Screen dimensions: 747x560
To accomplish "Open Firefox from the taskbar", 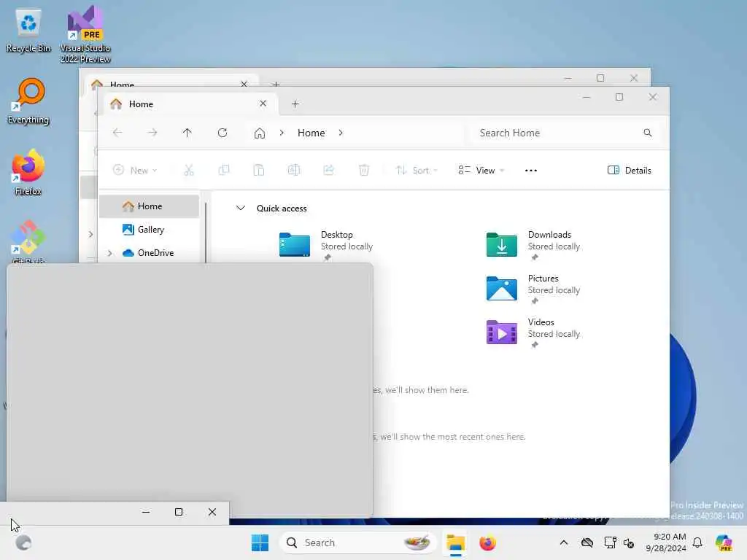I will tap(487, 542).
